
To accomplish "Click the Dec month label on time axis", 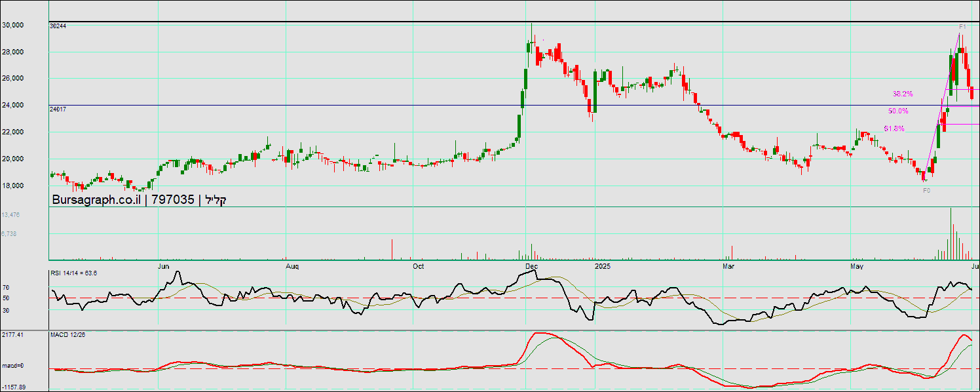I will (x=531, y=267).
